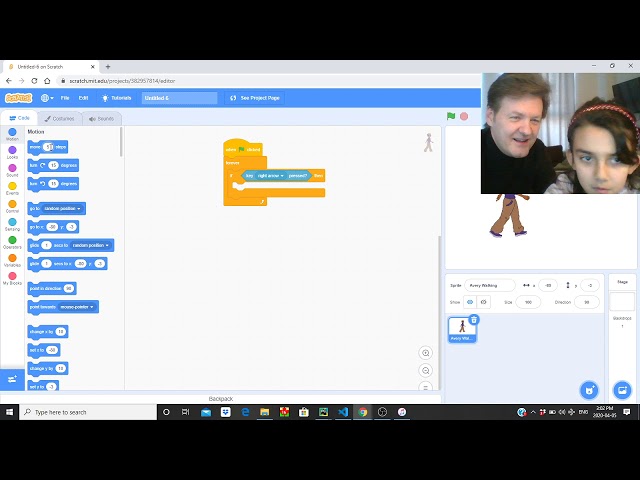Image resolution: width=640 pixels, height=480 pixels.
Task: Open the language globe menu
Action: pos(47,98)
